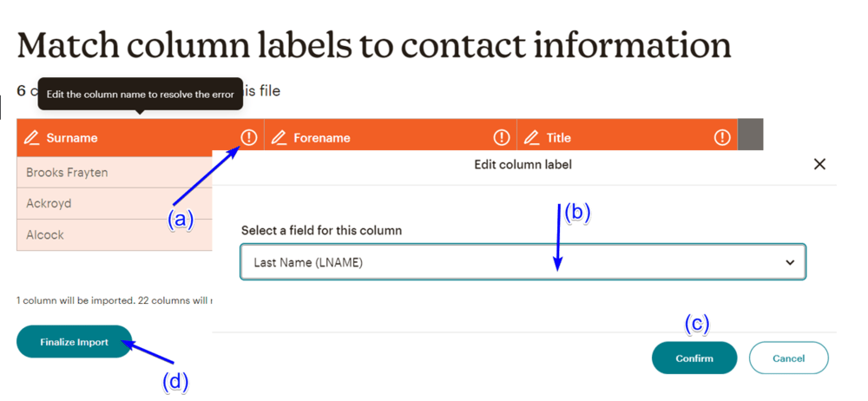
Task: Click the Ackroyd table cell
Action: pos(49,204)
